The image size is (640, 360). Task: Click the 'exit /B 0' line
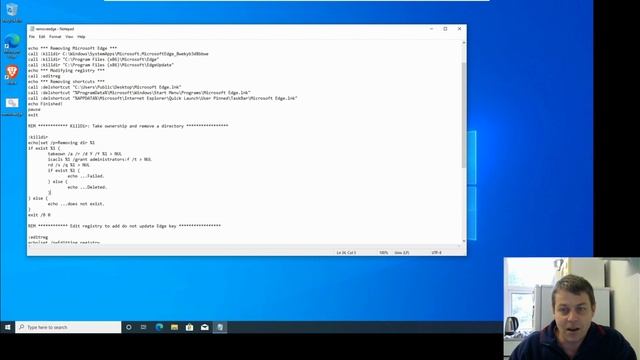[39, 215]
